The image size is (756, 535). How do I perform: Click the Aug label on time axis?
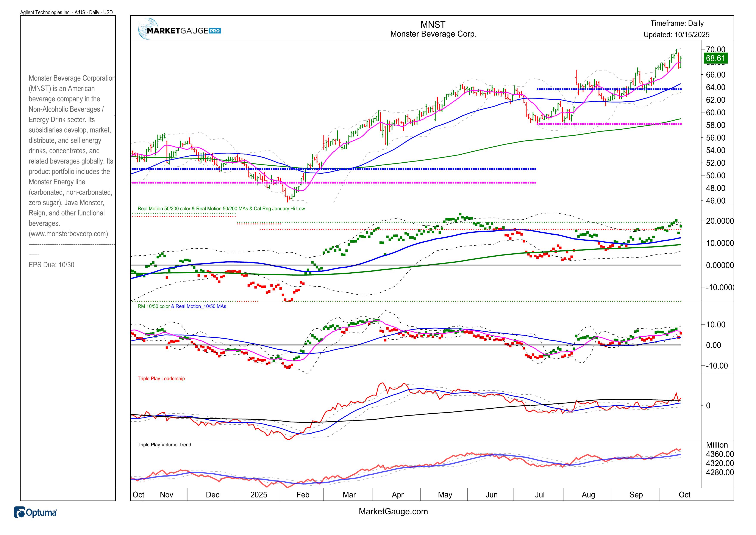coord(588,495)
